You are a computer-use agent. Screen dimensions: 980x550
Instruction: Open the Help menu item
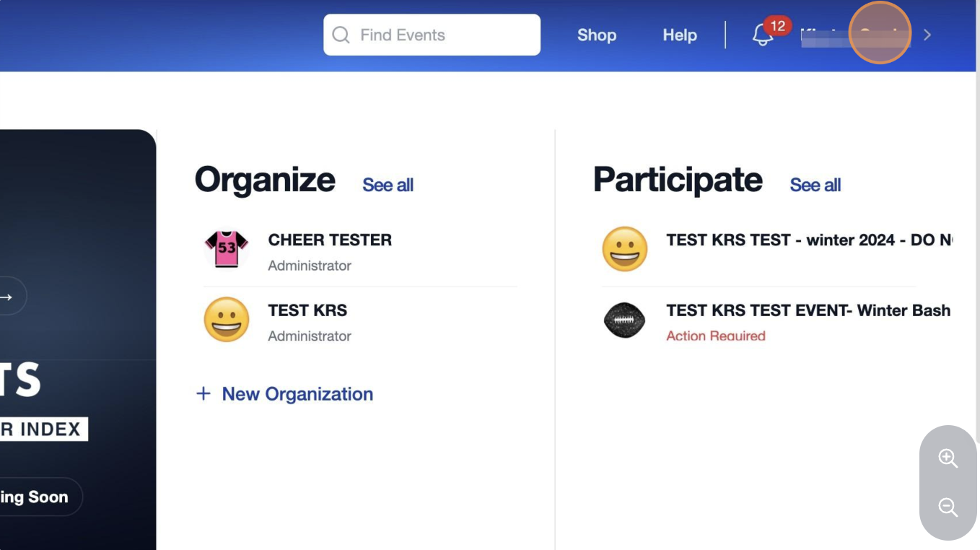(x=680, y=35)
